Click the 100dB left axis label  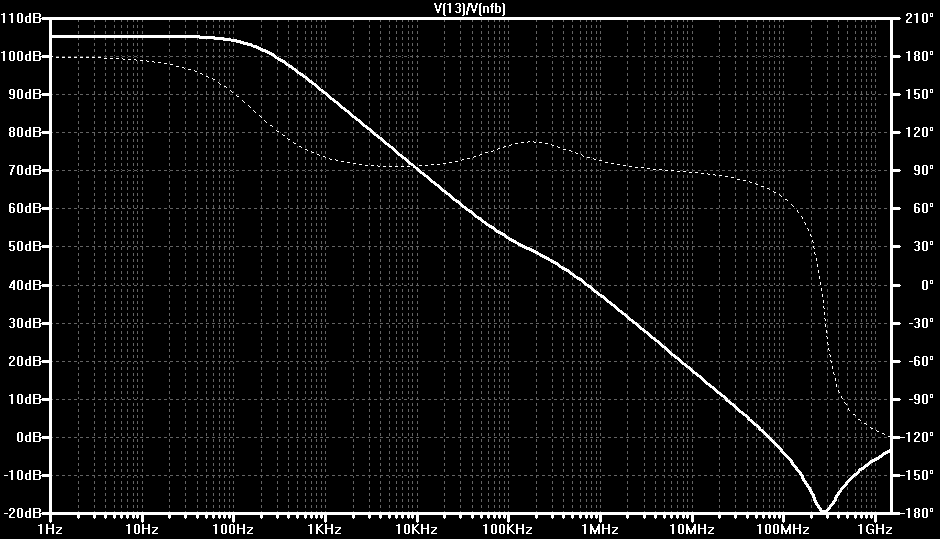point(21,56)
